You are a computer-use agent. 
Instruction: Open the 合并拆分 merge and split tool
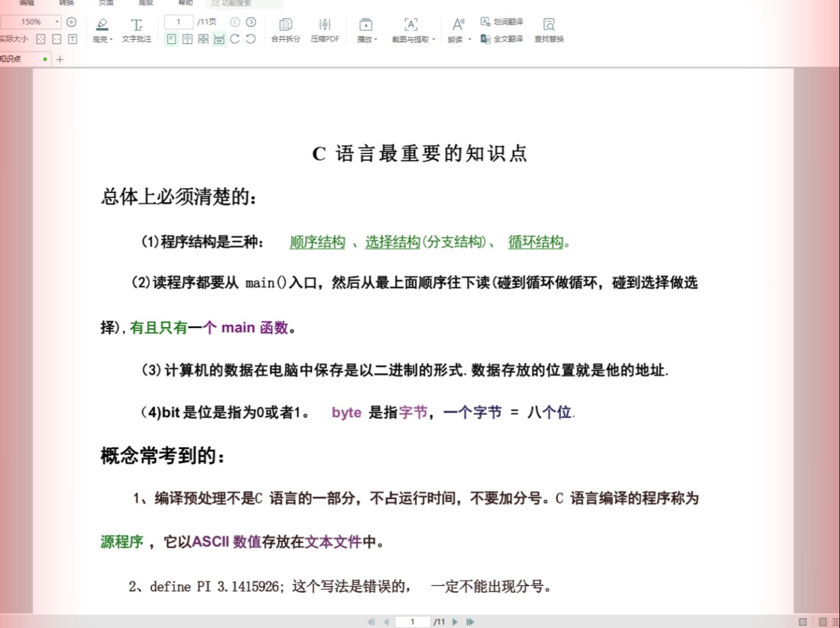click(x=285, y=30)
